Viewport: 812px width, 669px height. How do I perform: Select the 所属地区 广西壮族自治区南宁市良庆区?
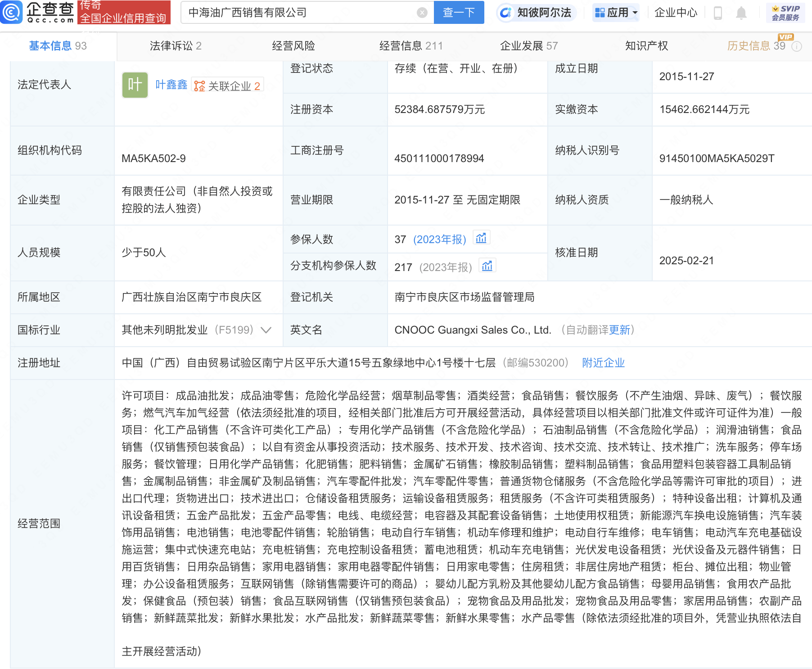(192, 297)
